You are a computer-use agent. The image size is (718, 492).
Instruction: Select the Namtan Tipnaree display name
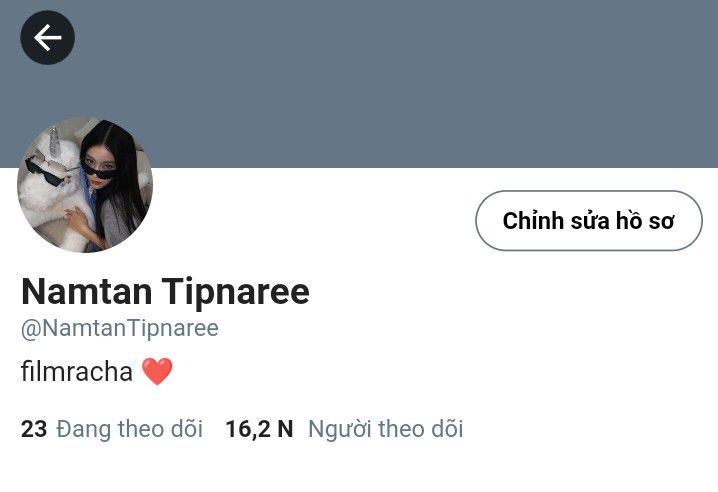165,291
